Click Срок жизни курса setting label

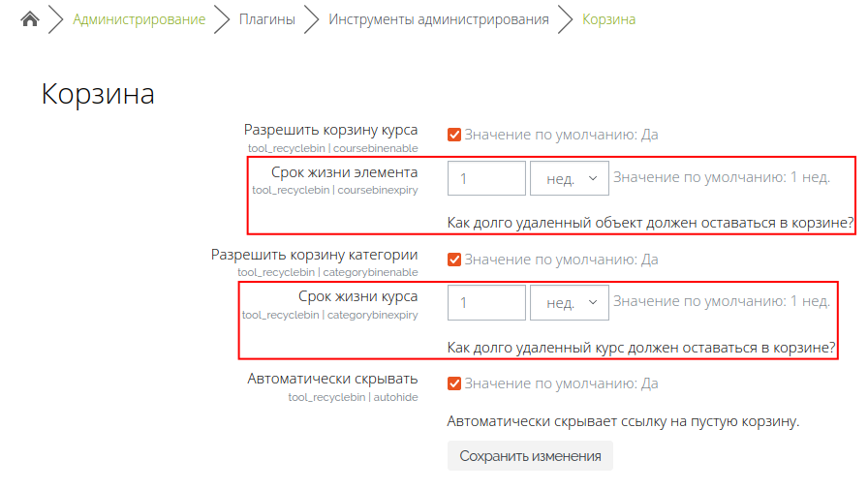tap(357, 296)
